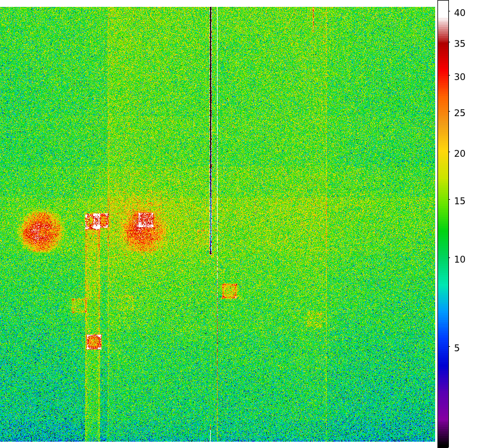Click the vertical rainbow colorbar scale
The height and width of the screenshot is (448, 497).
coord(443,224)
